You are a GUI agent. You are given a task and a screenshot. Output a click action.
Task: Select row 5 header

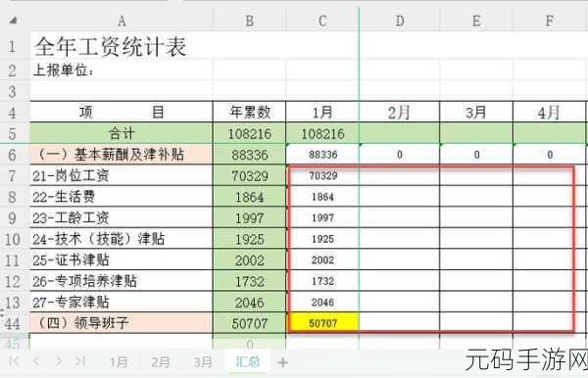tap(12, 134)
